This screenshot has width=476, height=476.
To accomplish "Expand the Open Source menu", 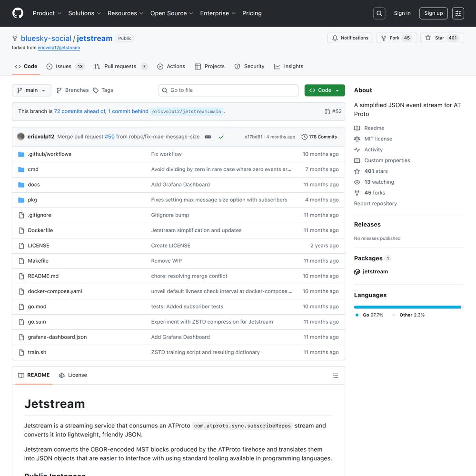I will point(171,13).
